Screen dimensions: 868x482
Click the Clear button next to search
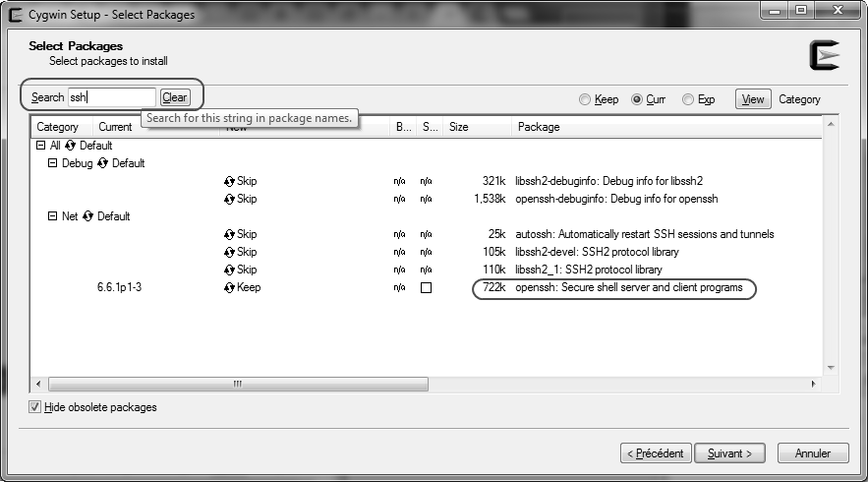coord(174,97)
